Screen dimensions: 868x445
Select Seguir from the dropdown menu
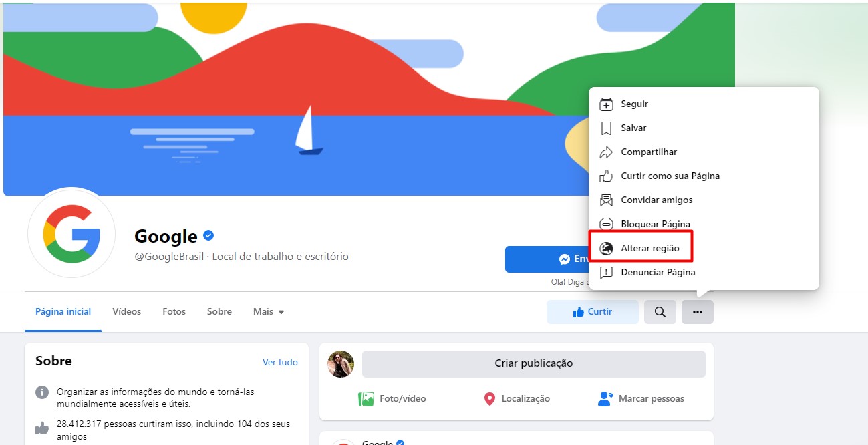click(704, 104)
